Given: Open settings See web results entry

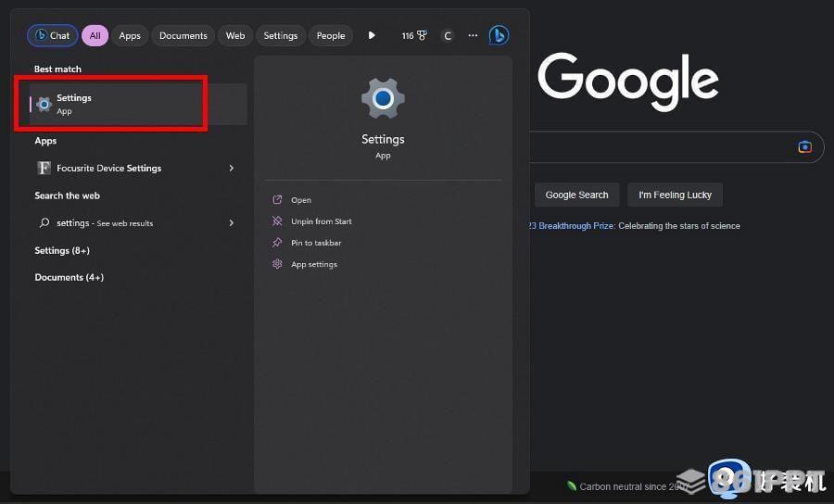Looking at the screenshot, I should point(138,223).
